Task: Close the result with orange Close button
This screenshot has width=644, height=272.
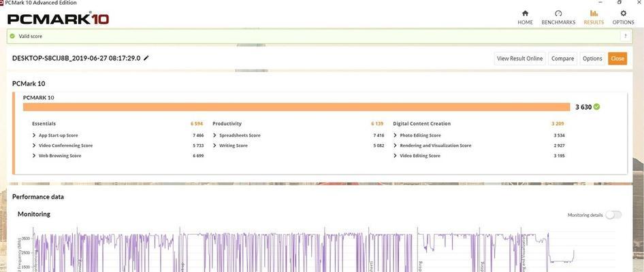Action: 617,58
